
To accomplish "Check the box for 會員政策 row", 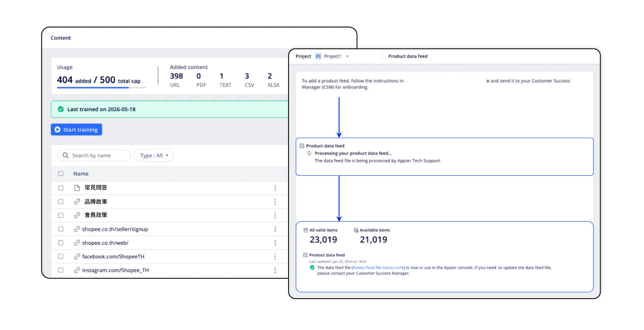I will pyautogui.click(x=61, y=215).
